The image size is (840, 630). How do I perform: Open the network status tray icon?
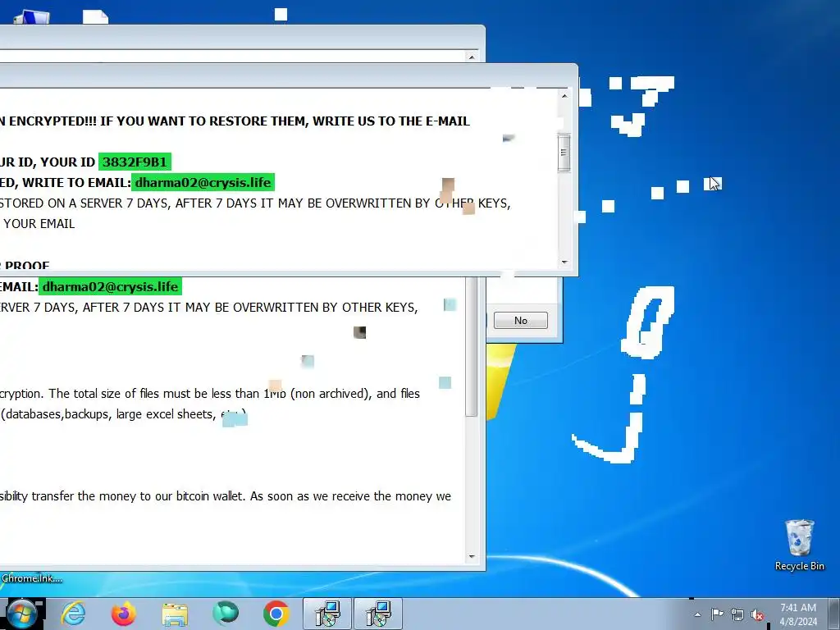pos(737,614)
